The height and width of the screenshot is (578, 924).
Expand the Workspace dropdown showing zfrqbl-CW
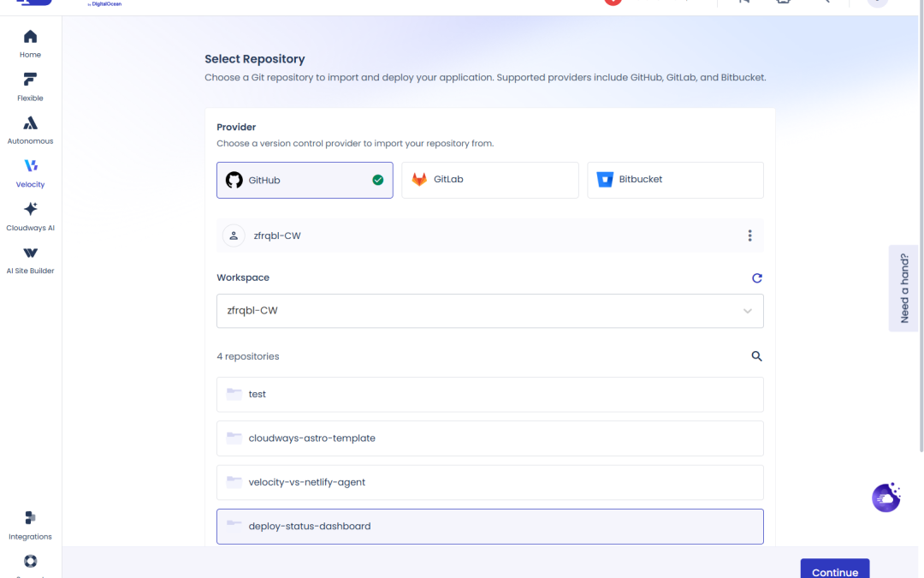[x=489, y=311]
